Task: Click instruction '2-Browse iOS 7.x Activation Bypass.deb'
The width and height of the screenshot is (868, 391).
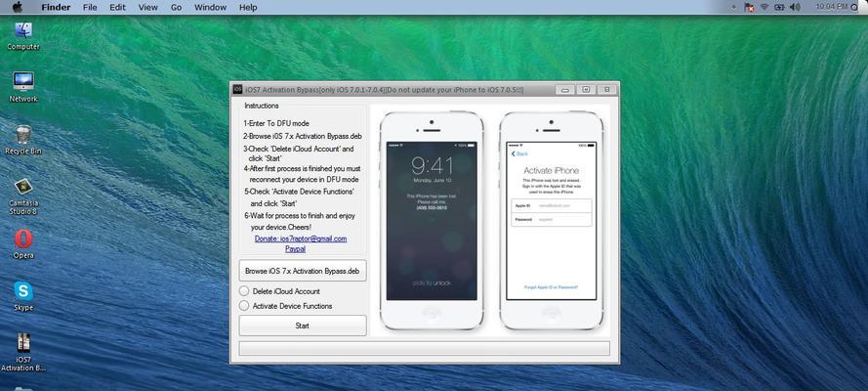Action: pyautogui.click(x=303, y=136)
